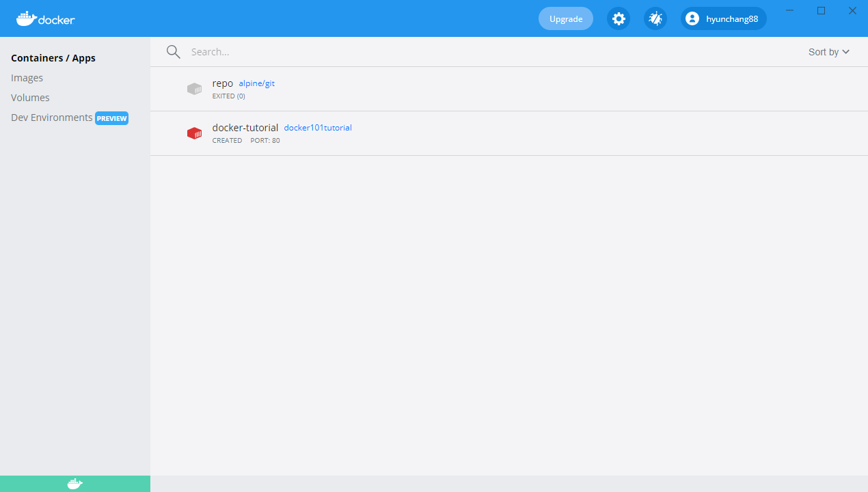Click the PORT: 80 label

[x=265, y=141]
